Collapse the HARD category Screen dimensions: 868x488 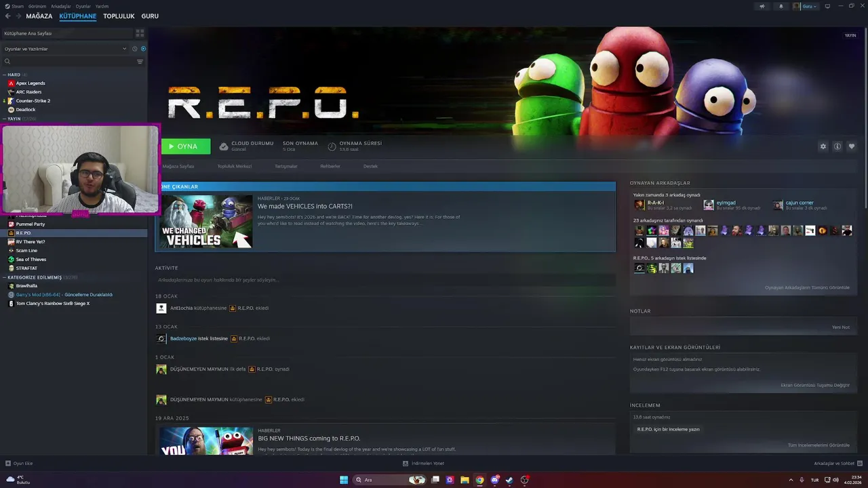coord(5,75)
